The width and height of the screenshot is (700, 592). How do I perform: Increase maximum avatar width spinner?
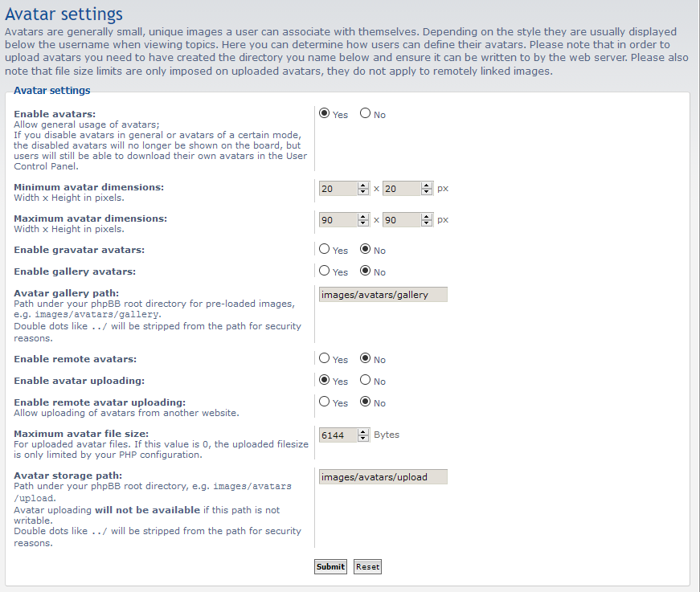[x=362, y=217]
